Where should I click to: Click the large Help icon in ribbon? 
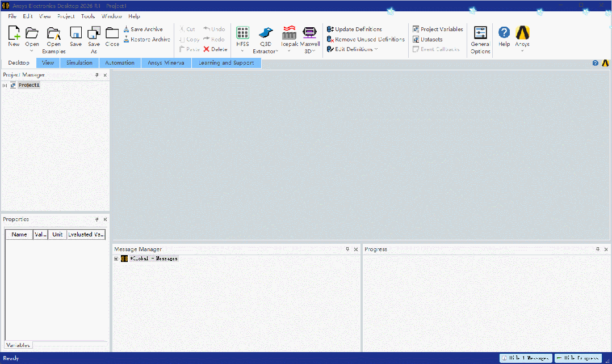(x=504, y=33)
